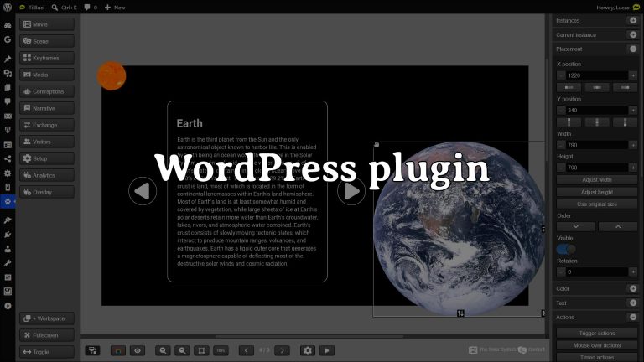Click the + Workspace button
Image resolution: width=644 pixels, height=362 pixels.
pyautogui.click(x=46, y=318)
